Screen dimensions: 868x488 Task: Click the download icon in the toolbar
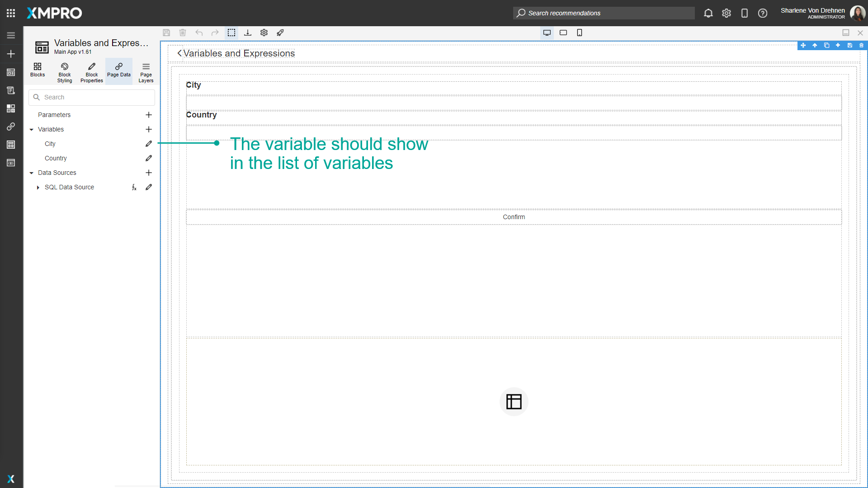248,33
